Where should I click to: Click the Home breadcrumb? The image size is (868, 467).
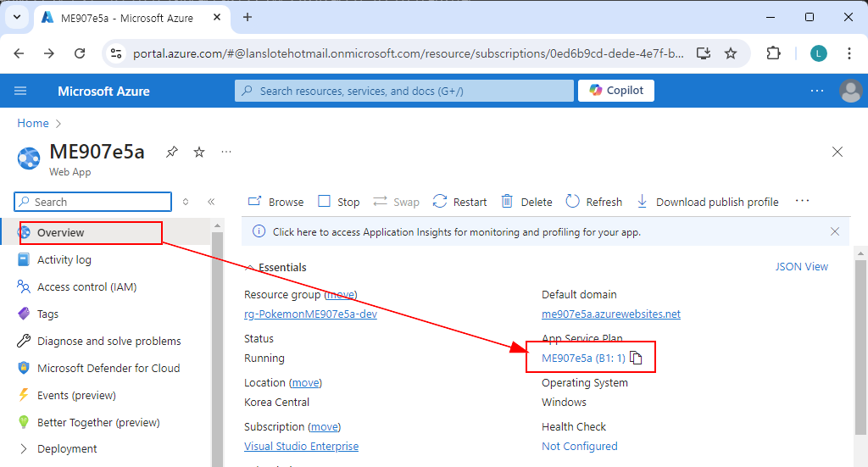(x=33, y=123)
